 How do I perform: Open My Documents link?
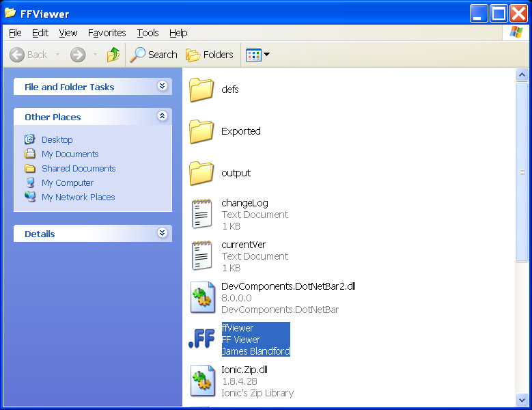click(70, 154)
